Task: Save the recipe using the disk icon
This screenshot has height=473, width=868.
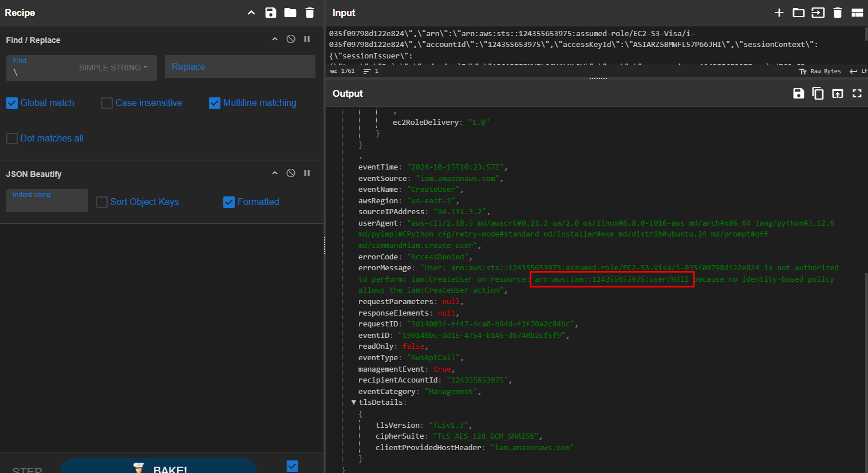Action: [271, 13]
